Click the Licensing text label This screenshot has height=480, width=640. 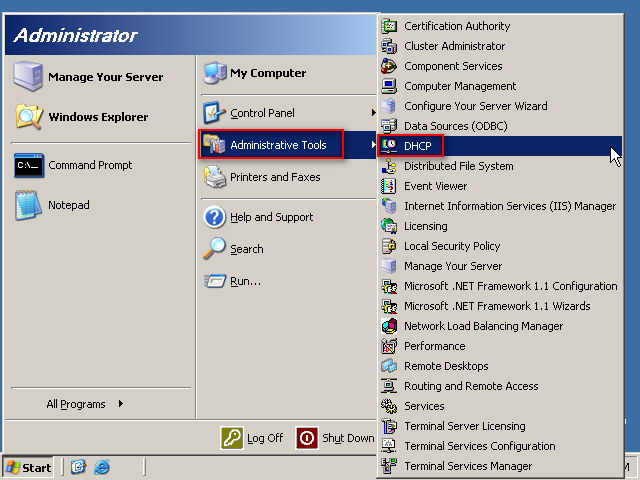pos(426,226)
